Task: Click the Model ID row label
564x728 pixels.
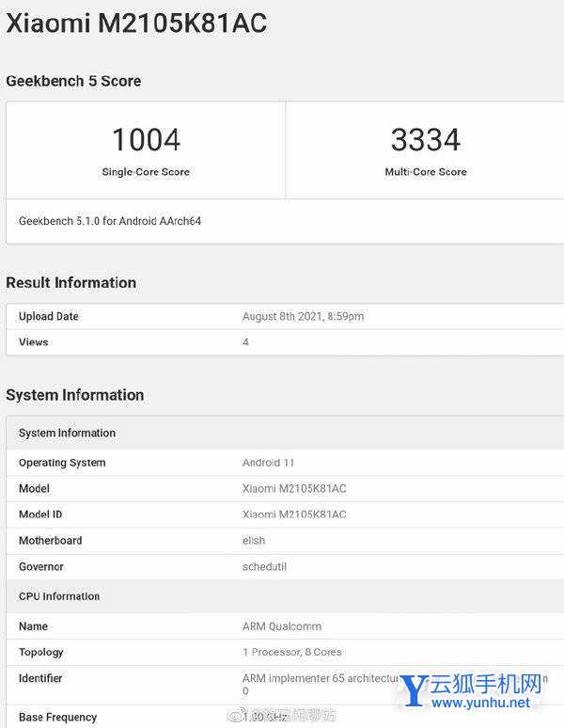Action: [x=40, y=514]
